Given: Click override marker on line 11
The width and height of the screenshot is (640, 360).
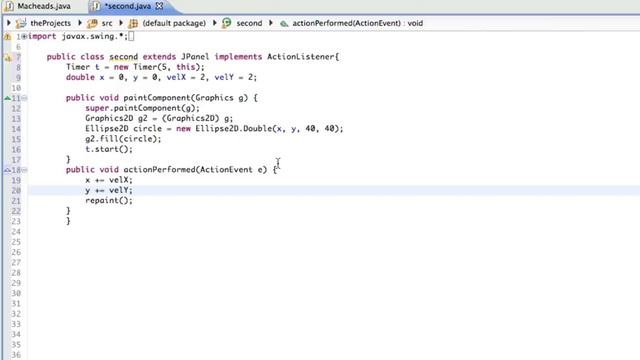Looking at the screenshot, I should [x=7, y=98].
